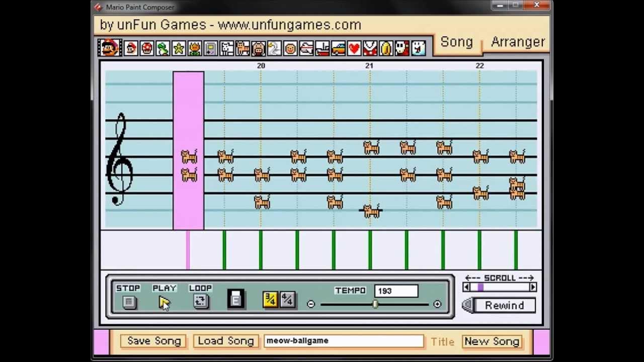Select the red mushroom instrument
The image size is (644, 362).
coord(147,48)
